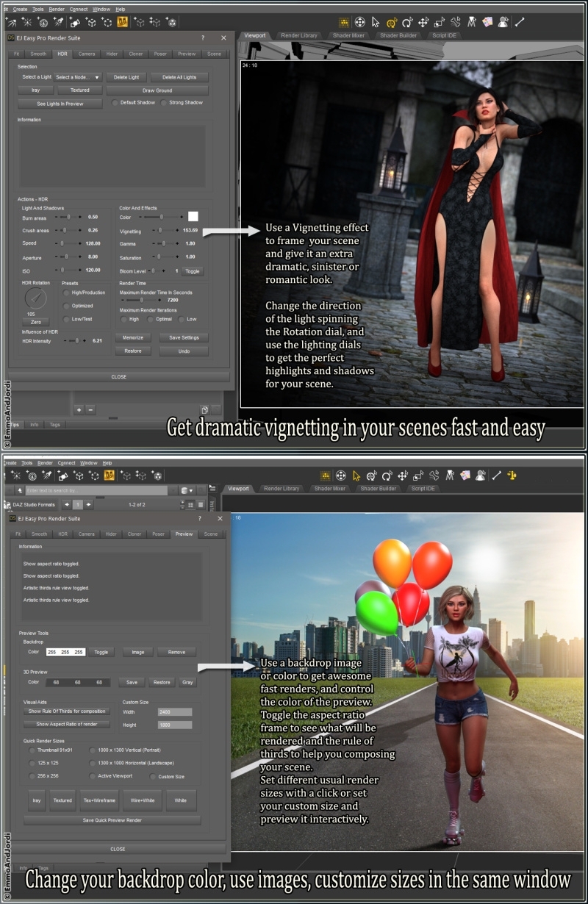Screen dimensions: 588x904
Task: Go to previous page arrow beside DAZ Studio Formats
Action: pyautogui.click(x=67, y=504)
